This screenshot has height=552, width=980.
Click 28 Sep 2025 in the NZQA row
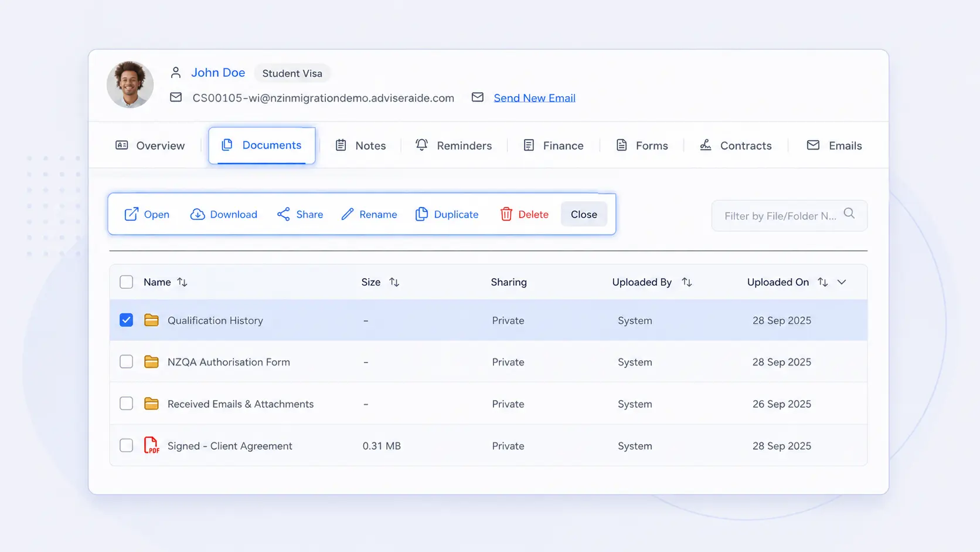click(x=782, y=362)
